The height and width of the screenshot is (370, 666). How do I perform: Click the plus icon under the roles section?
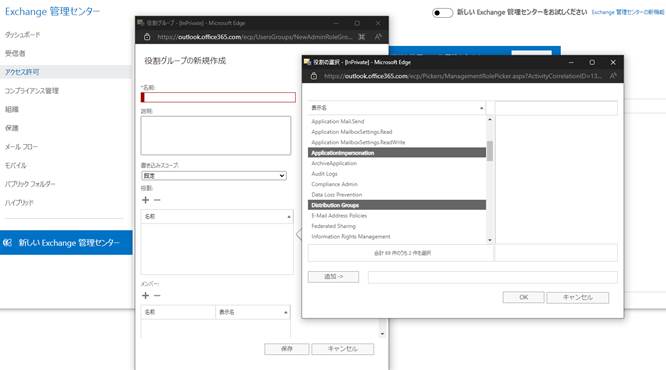[145, 200]
